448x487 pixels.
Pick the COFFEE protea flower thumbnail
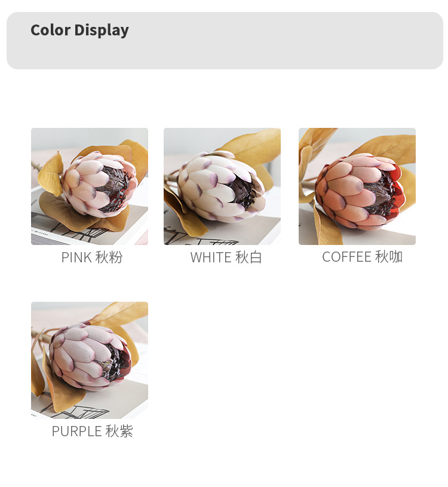(x=357, y=186)
